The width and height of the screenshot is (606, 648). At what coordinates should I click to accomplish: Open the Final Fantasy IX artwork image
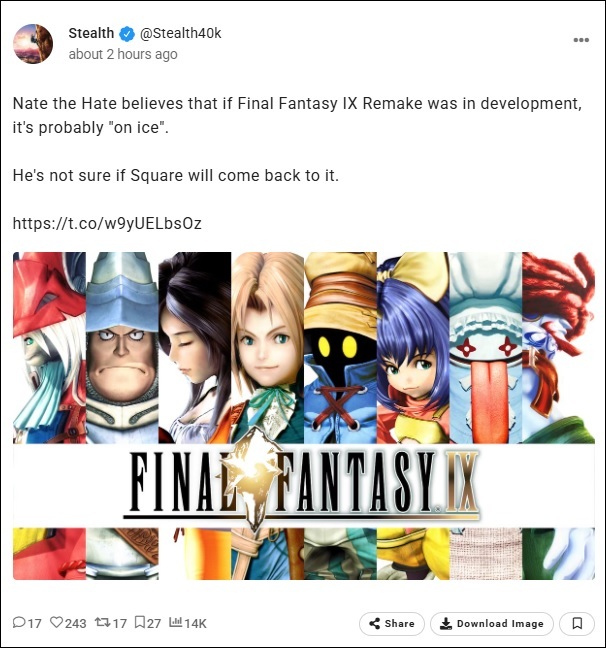[304, 416]
